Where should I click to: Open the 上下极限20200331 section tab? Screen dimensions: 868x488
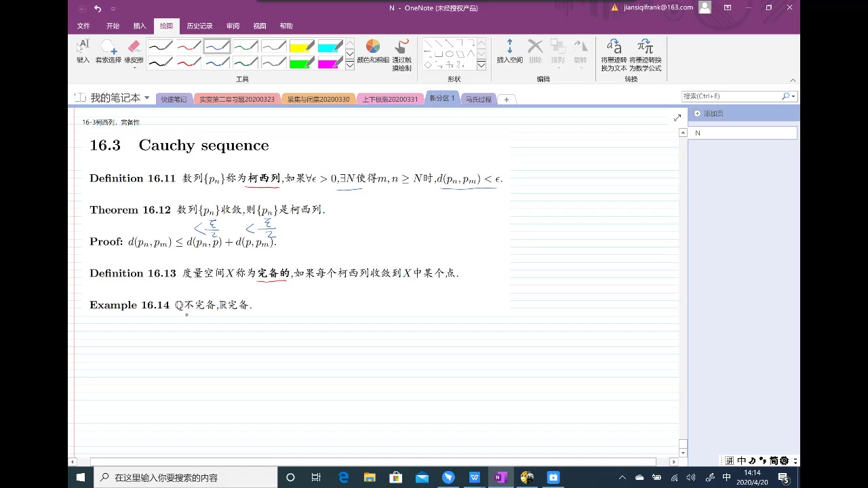tap(390, 99)
